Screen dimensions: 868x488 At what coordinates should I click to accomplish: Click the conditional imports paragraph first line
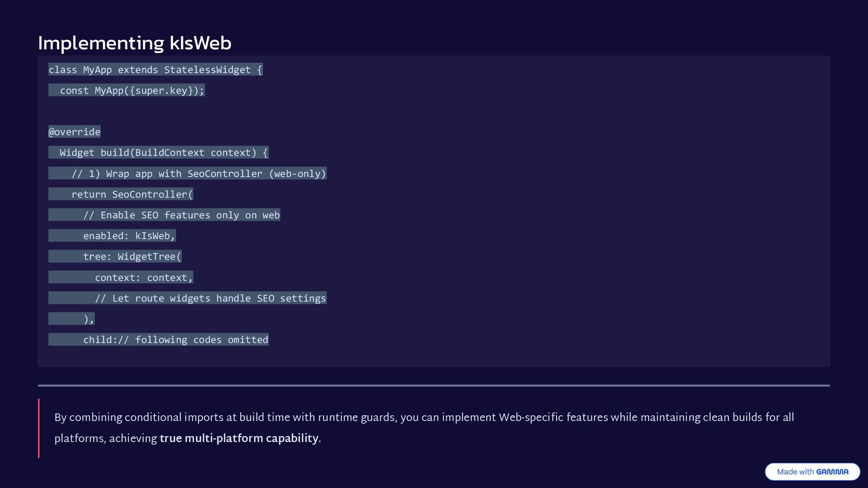pos(424,417)
